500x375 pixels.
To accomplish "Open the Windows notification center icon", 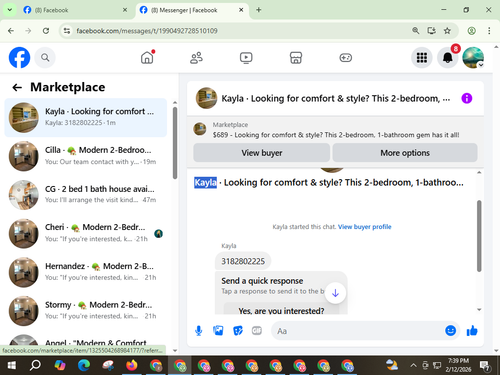I will pyautogui.click(x=485, y=366).
